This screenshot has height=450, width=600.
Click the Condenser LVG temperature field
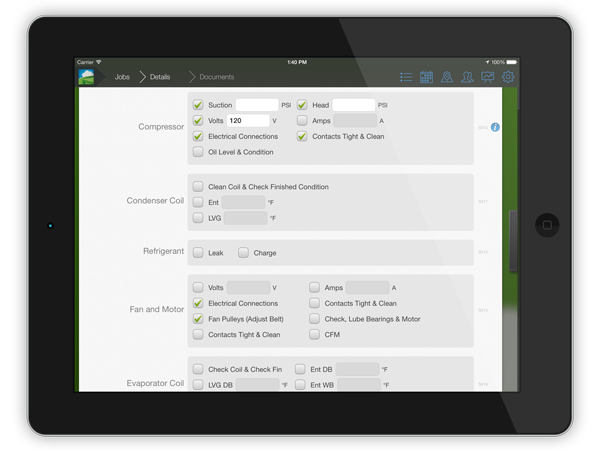coord(245,218)
